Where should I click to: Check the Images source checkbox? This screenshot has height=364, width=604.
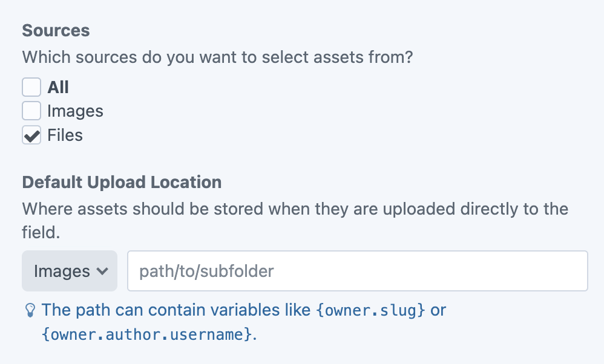click(x=31, y=111)
